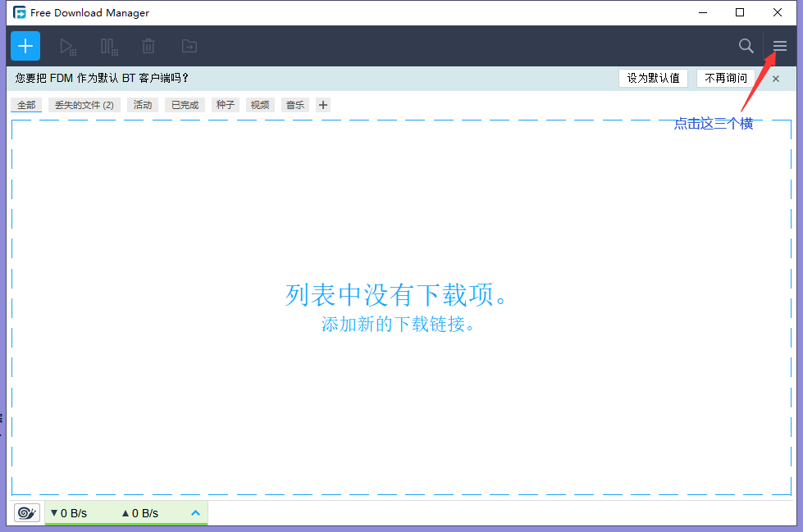This screenshot has width=803, height=532.
Task: Add a new tag with plus button
Action: tap(323, 105)
